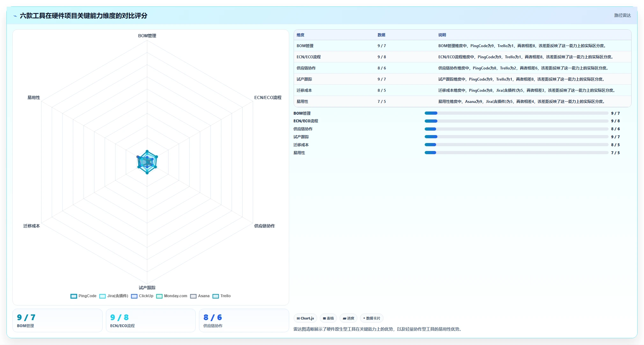Click the 试产跟踪 radar axis label
Screen dimensions: 644x345
point(147,288)
